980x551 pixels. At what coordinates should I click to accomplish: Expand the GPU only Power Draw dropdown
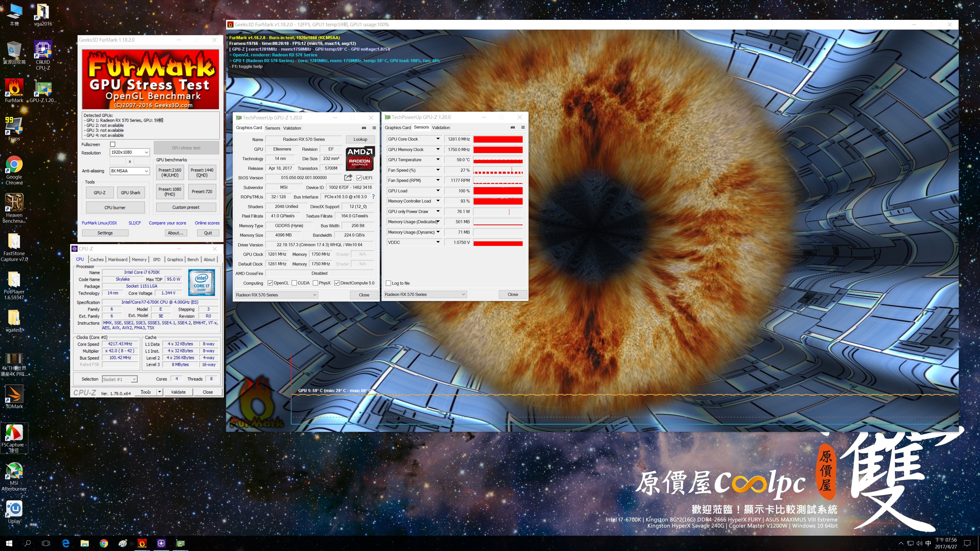pyautogui.click(x=438, y=211)
